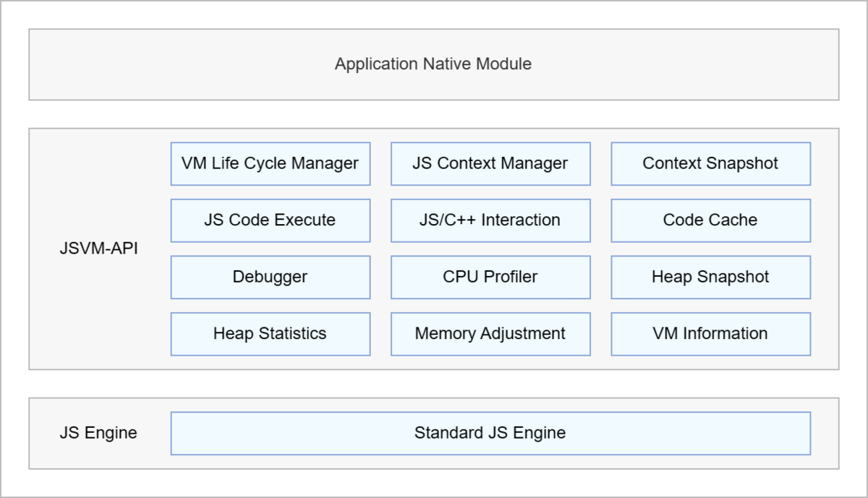Click the JSVM-API layer label
Image resolution: width=868 pixels, height=498 pixels.
(x=98, y=249)
